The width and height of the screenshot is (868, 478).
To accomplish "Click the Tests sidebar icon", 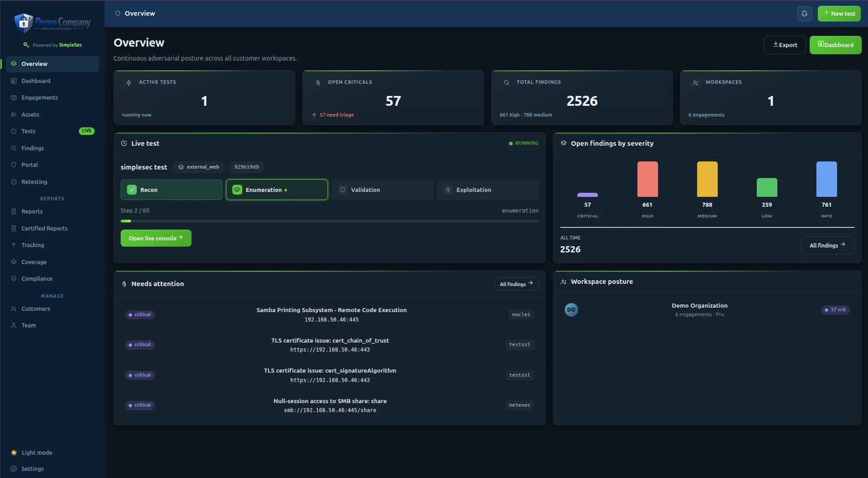I will tap(13, 131).
